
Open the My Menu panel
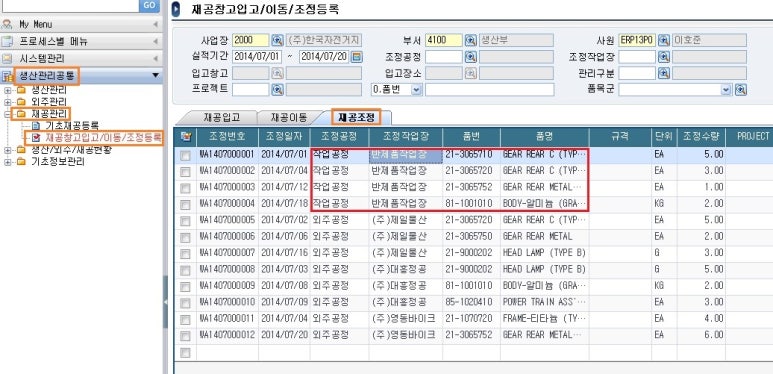pos(81,24)
